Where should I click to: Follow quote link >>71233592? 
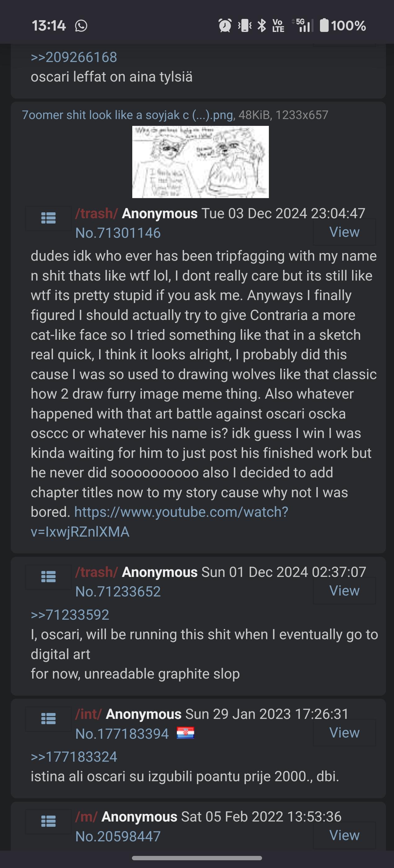tap(70, 615)
